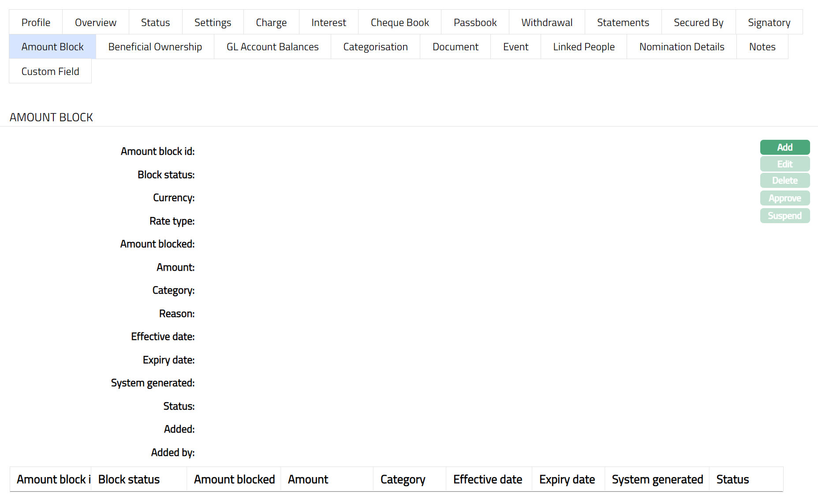Select the Custom Field tab
Viewport: 818px width, 504px height.
pos(50,71)
